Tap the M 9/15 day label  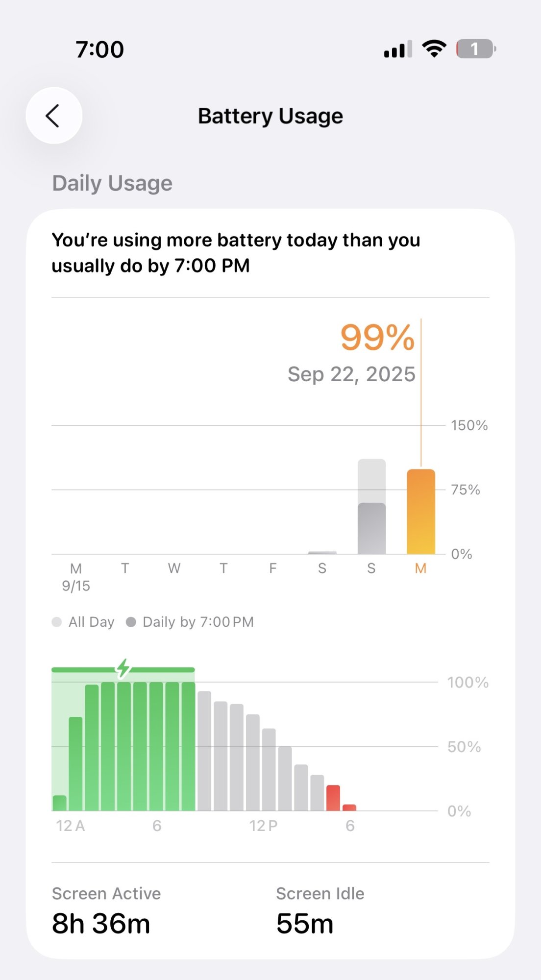point(76,577)
